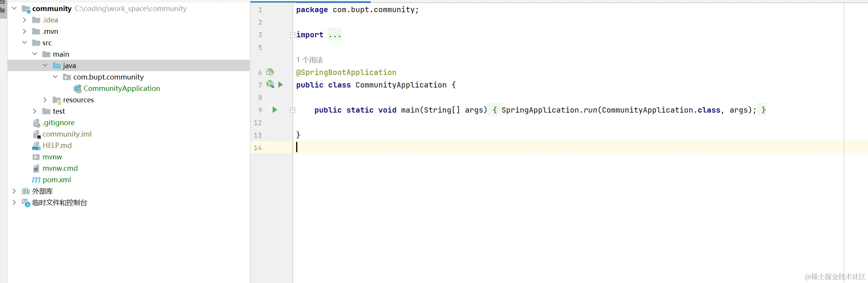The image size is (868, 283).
Task: Click the CommunityApplication Spring class icon
Action: click(78, 89)
